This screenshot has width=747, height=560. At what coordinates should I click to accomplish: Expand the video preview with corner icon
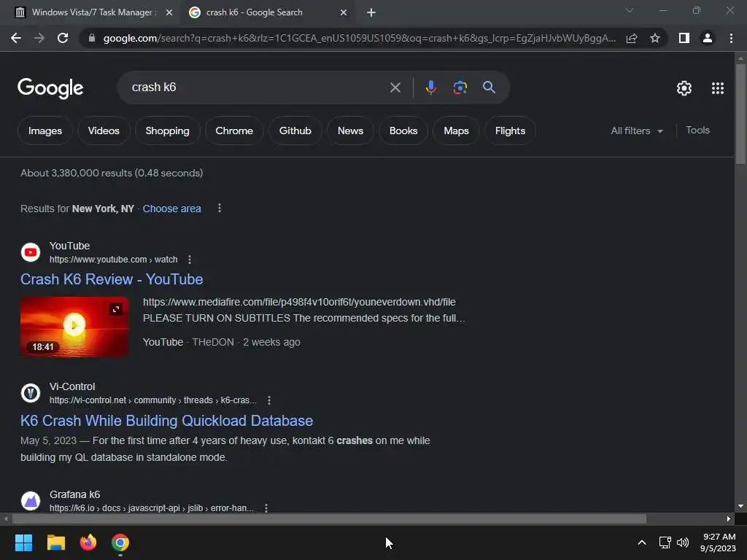tap(116, 309)
